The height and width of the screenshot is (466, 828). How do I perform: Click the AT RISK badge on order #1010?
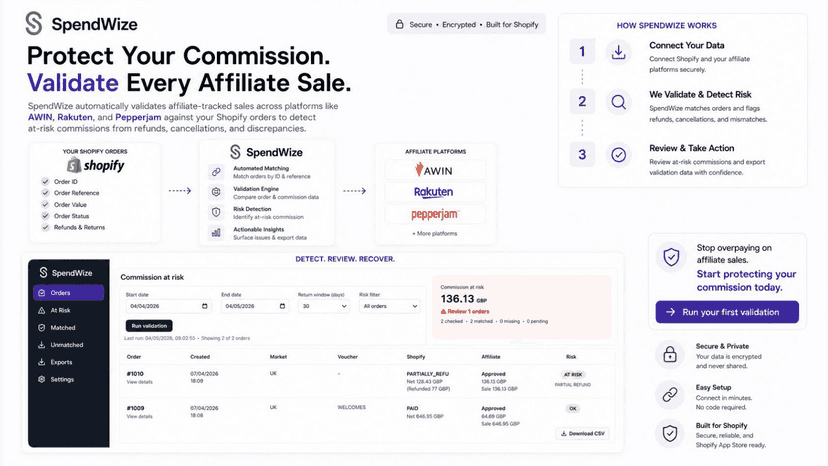573,375
